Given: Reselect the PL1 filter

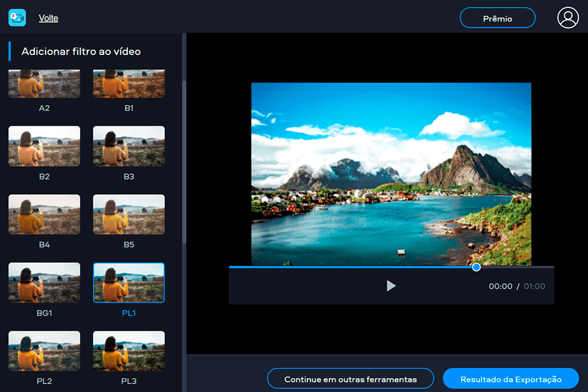Looking at the screenshot, I should pyautogui.click(x=129, y=282).
